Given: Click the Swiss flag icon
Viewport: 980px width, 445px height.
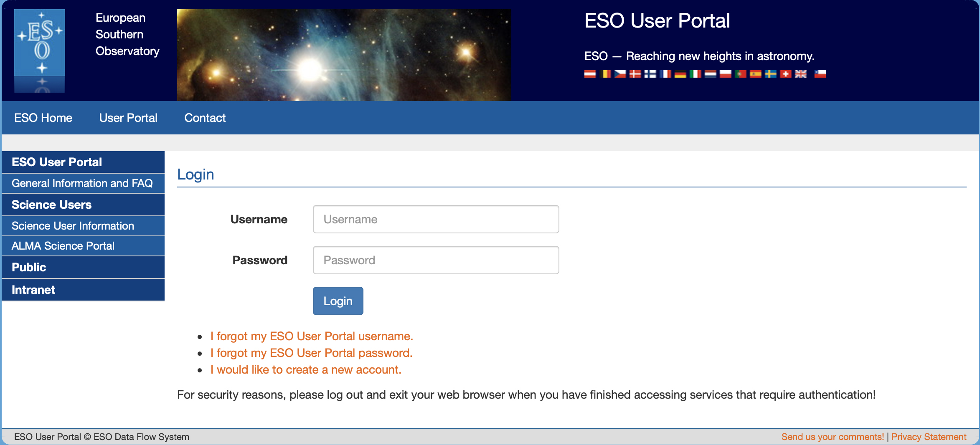Looking at the screenshot, I should click(785, 74).
